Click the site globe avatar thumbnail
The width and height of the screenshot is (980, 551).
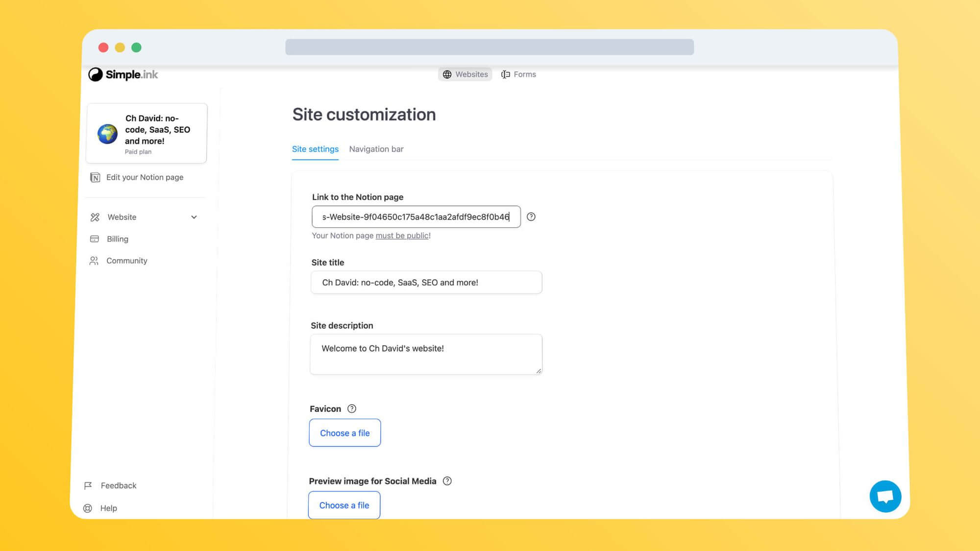click(107, 134)
